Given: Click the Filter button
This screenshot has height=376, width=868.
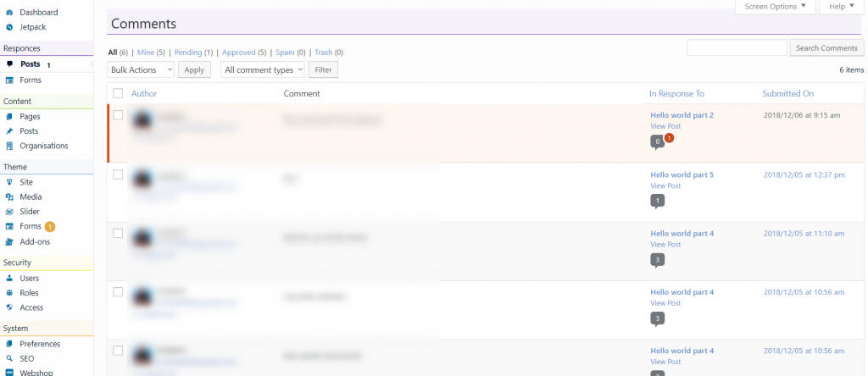Looking at the screenshot, I should click(x=323, y=69).
